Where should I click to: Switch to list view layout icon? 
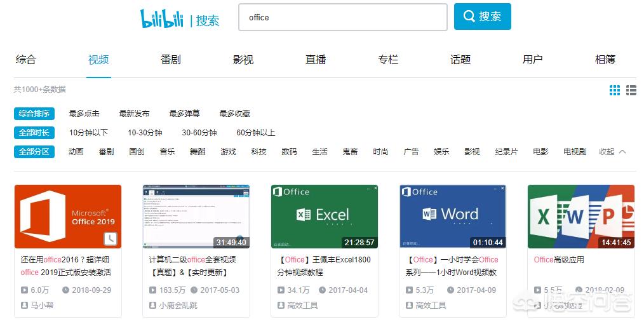[x=631, y=90]
